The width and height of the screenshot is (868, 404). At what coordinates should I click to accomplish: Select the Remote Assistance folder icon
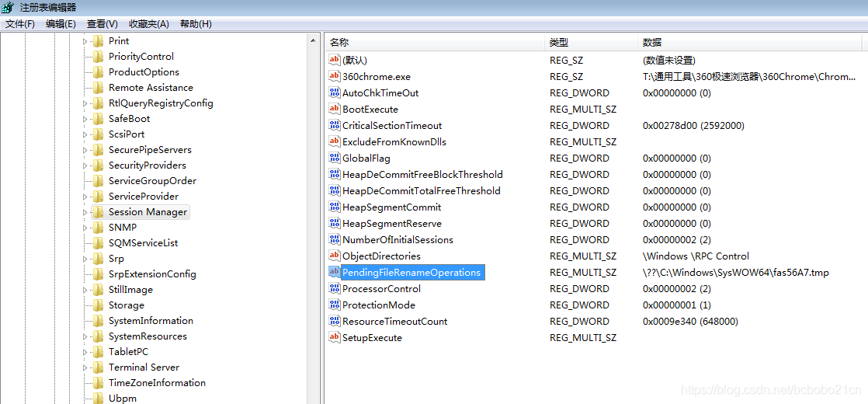pos(99,88)
